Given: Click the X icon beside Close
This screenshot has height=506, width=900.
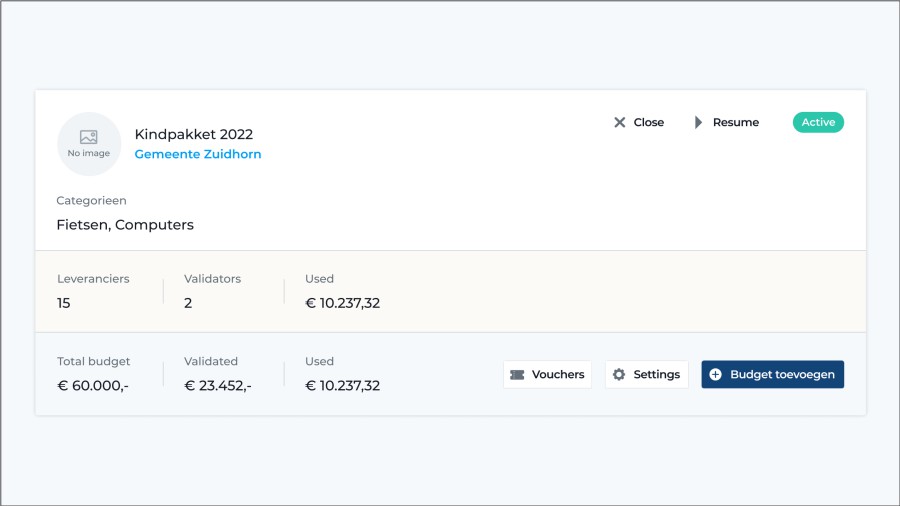Looking at the screenshot, I should coord(620,122).
